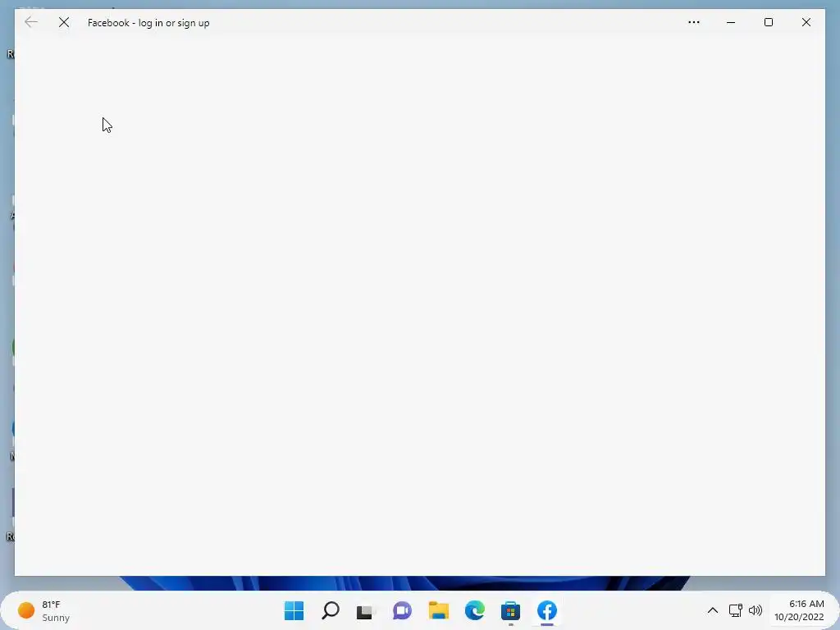Open the weather widget showing 81°F Sunny
This screenshot has width=840, height=630.
[44, 610]
